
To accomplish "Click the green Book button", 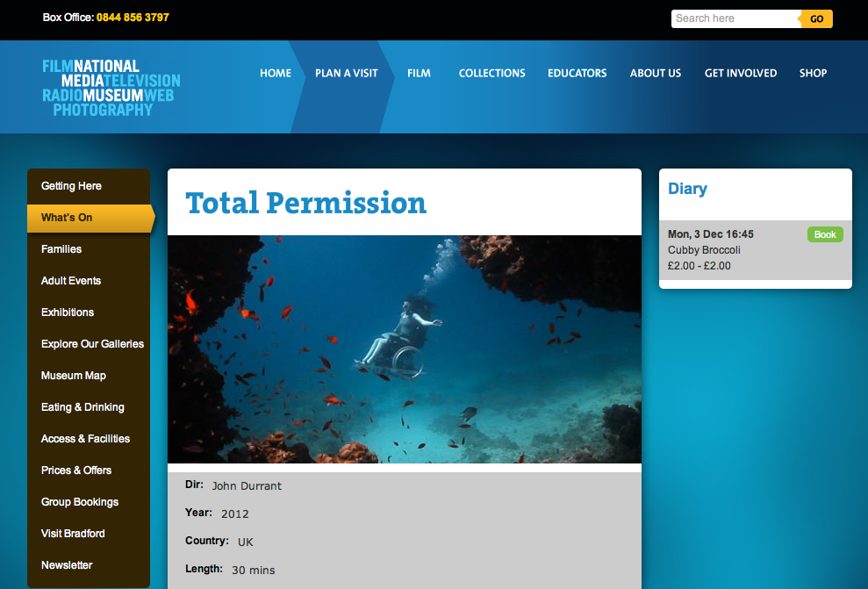I will tap(825, 234).
